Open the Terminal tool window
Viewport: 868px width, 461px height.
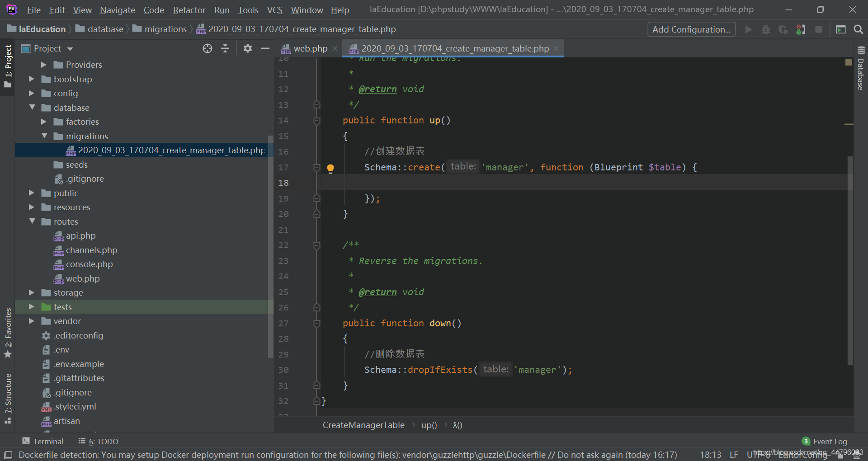tap(43, 442)
